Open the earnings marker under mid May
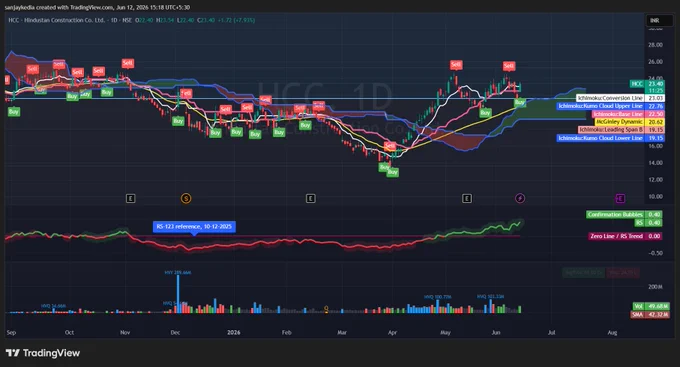The height and width of the screenshot is (367, 680). click(x=467, y=198)
